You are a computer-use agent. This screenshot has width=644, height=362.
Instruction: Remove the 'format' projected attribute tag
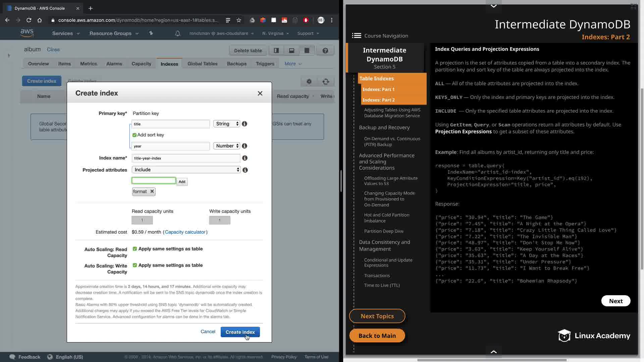tap(152, 191)
